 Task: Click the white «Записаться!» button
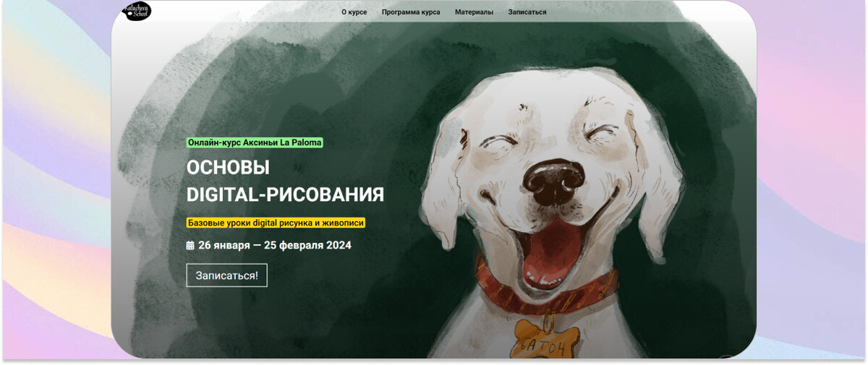pos(226,275)
